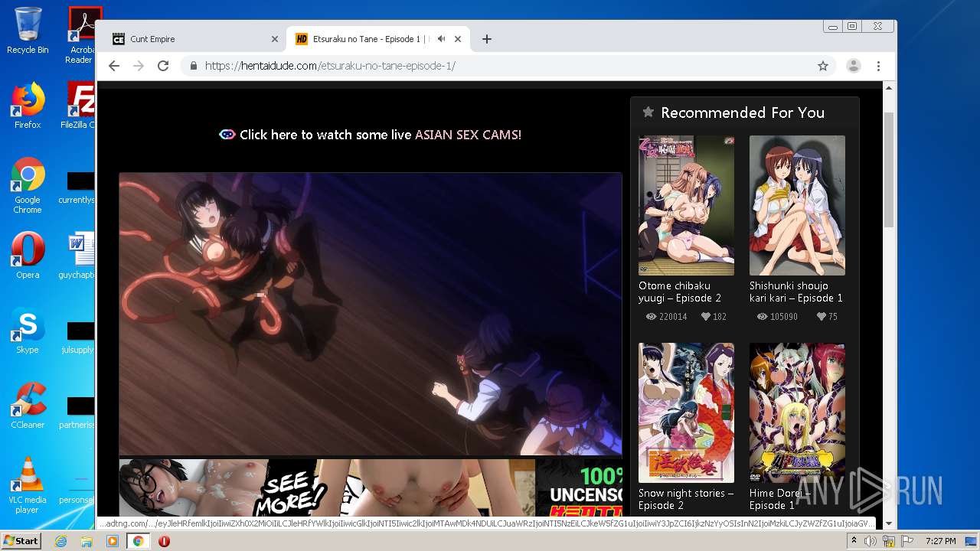Open the Action Center flag tray icon
Screen dimensions: 980x551
pos(907,541)
